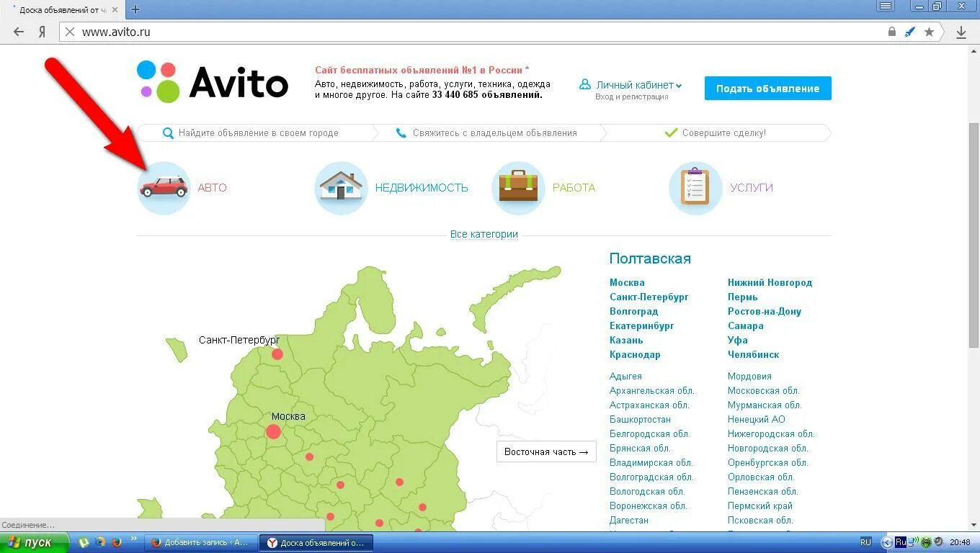Open Краснодар city link
The image size is (980, 553).
pos(635,355)
